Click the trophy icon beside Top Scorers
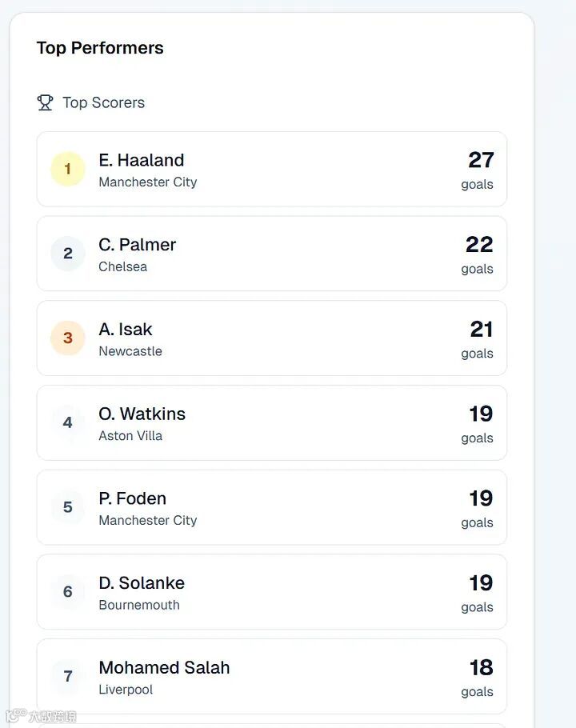 pos(45,102)
